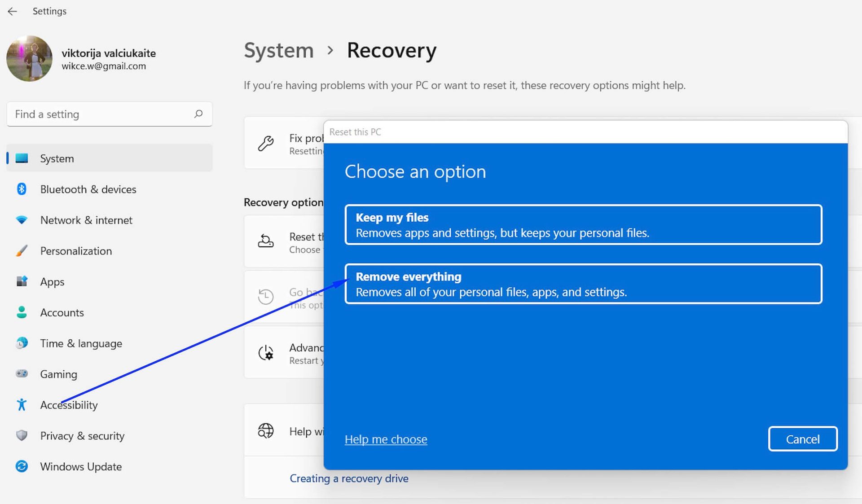The image size is (862, 504).
Task: Open Gaming settings icon
Action: click(20, 373)
